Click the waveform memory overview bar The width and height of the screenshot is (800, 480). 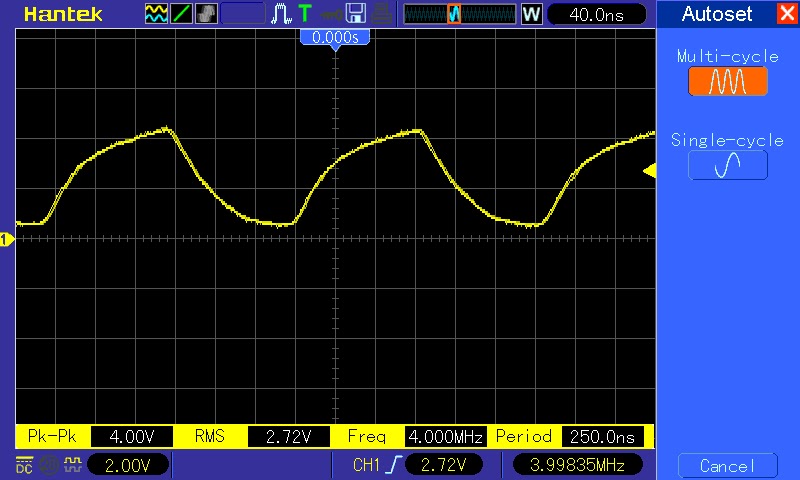coord(460,14)
